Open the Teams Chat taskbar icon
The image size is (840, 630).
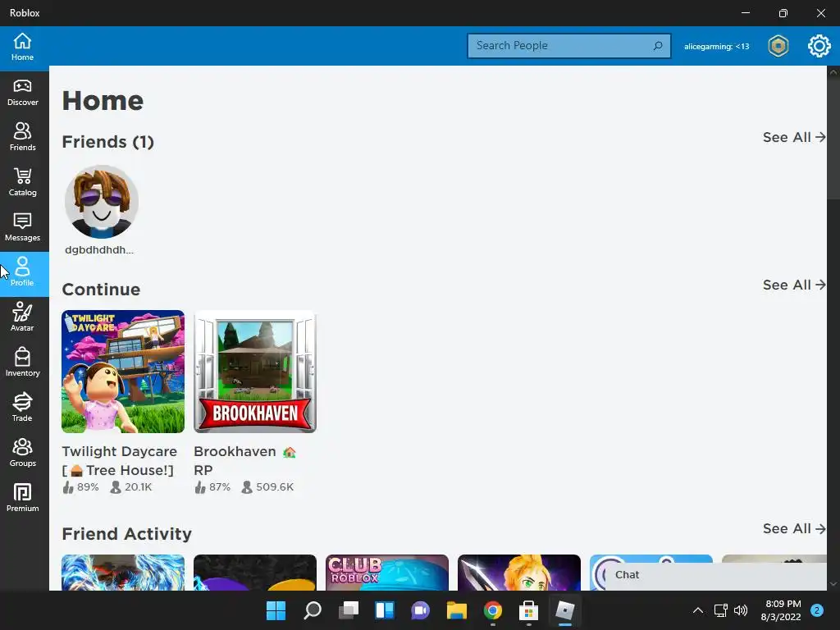(421, 610)
